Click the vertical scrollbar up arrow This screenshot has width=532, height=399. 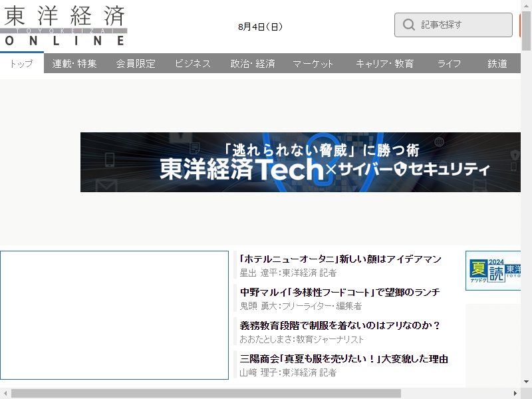[x=526, y=6]
